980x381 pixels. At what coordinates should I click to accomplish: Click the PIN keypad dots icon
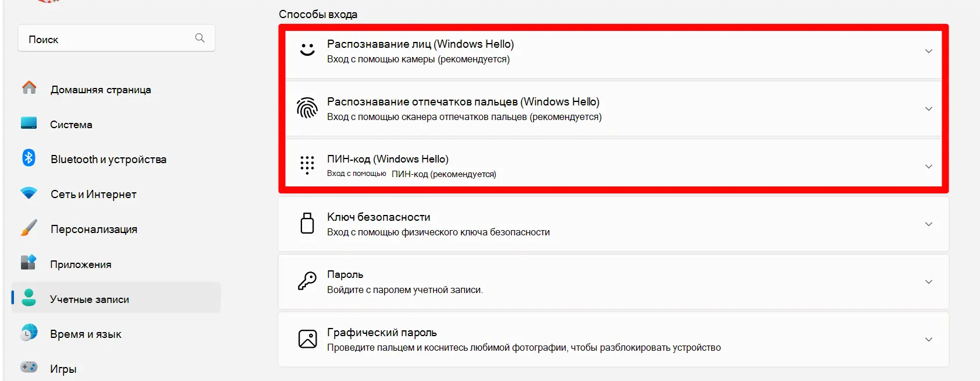click(307, 165)
